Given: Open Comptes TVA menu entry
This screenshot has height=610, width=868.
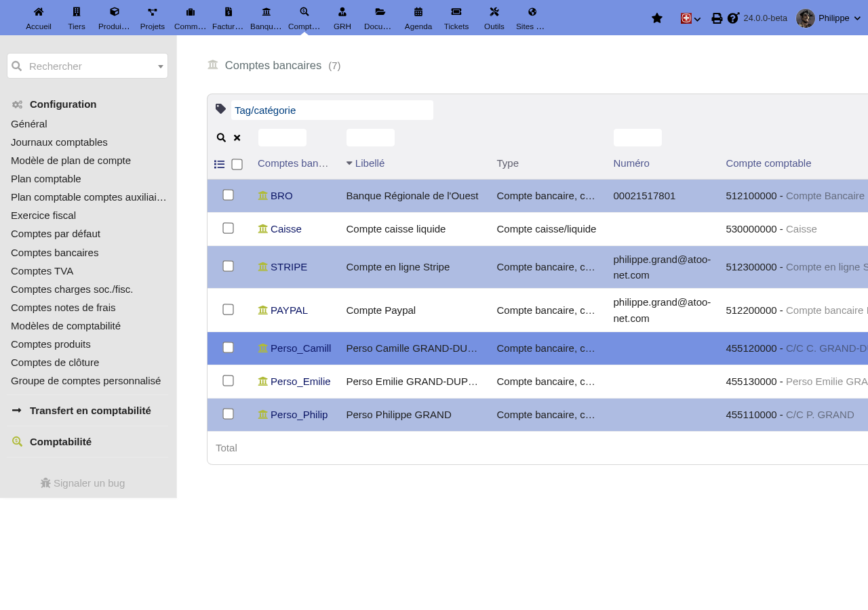Looking at the screenshot, I should (x=42, y=271).
